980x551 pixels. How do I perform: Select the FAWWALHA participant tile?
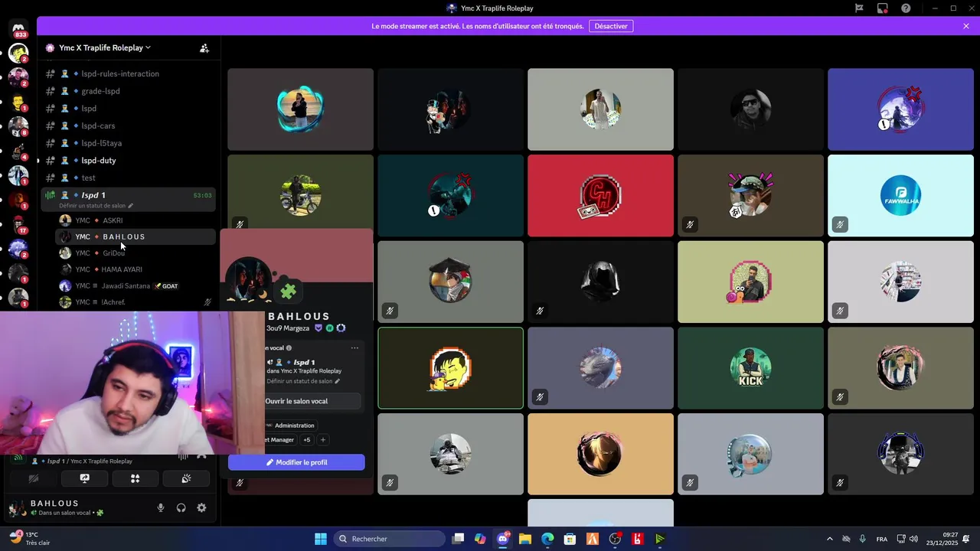click(900, 195)
